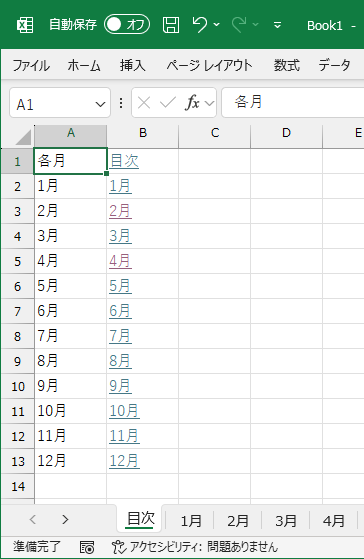364x559 pixels.
Task: Click the macro recording icon in status bar
Action: click(87, 547)
